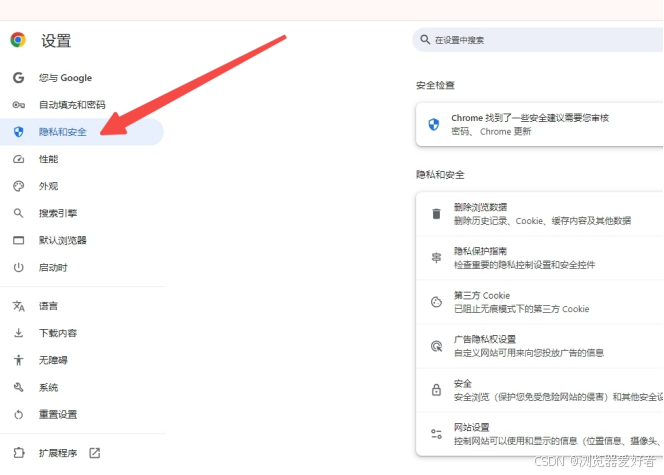This screenshot has height=475, width=664.
Task: Open the Chrome 找到了一些安全建议 card
Action: (x=540, y=124)
